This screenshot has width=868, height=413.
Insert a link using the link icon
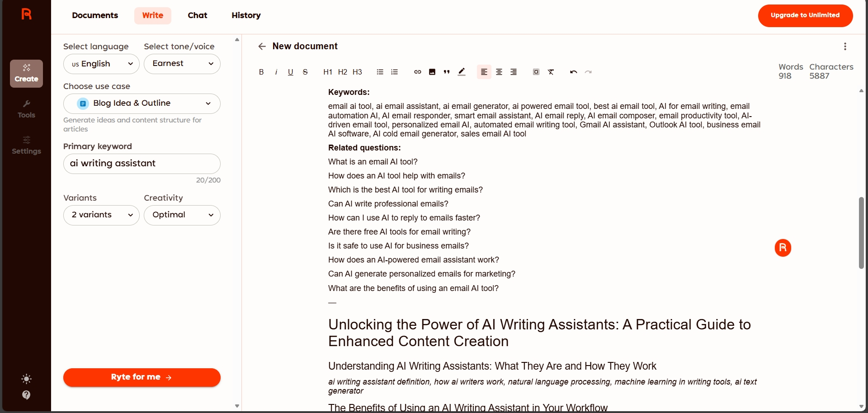[418, 72]
